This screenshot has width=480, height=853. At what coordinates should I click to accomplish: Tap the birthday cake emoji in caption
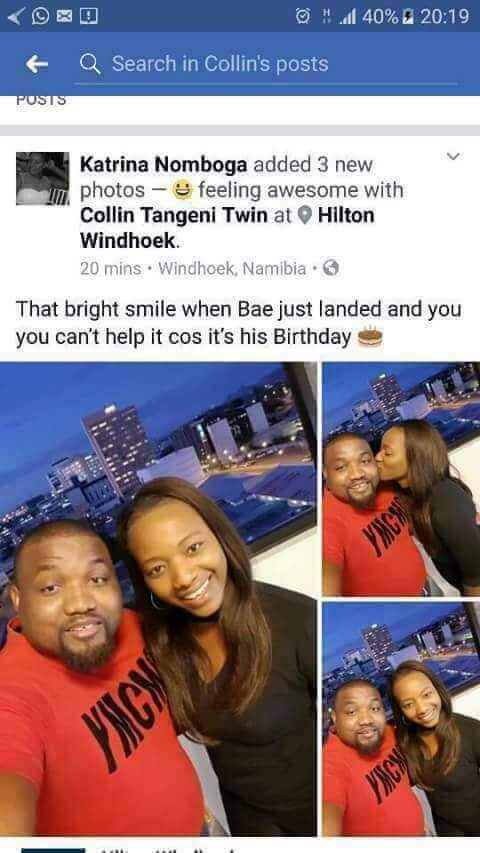click(371, 337)
